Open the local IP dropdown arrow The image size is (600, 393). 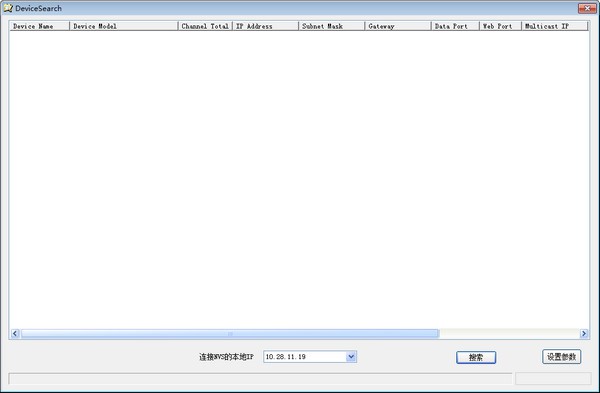351,357
